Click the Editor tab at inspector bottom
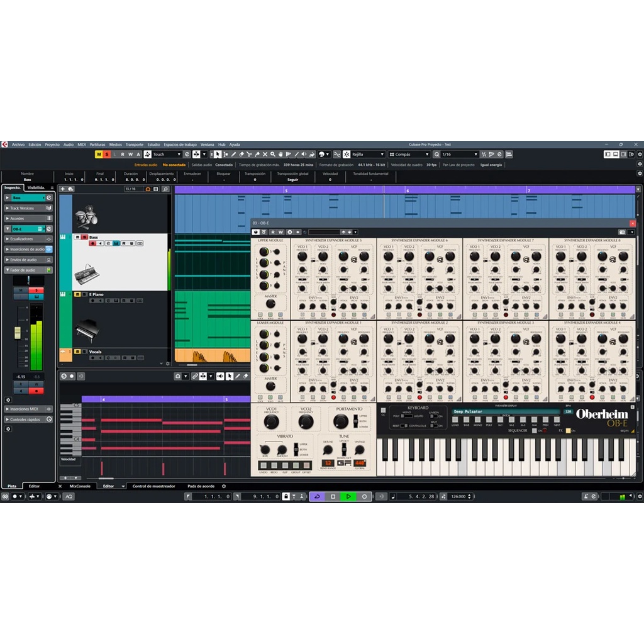 [x=34, y=486]
